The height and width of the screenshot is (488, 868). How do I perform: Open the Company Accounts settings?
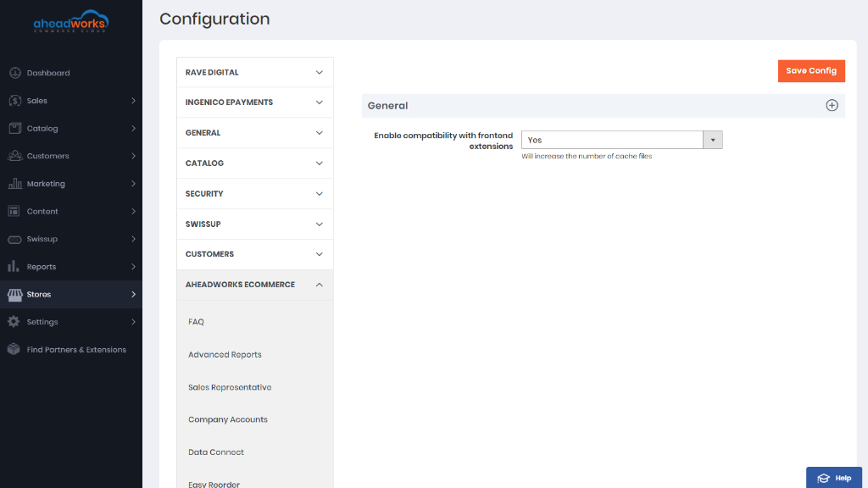pos(227,419)
